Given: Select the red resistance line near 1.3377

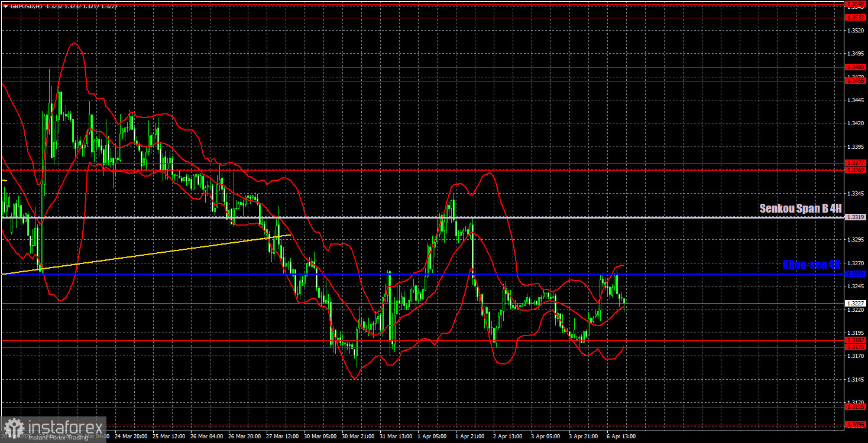Looking at the screenshot, I should 414,162.
